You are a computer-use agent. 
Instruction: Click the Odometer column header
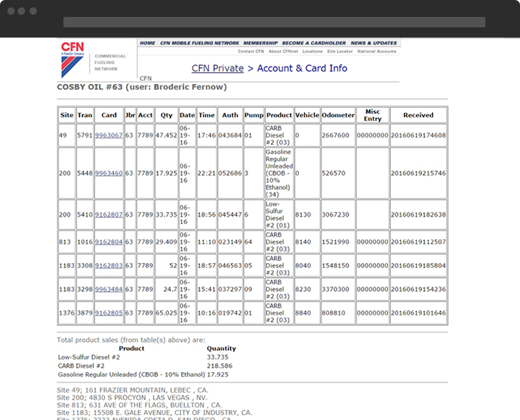click(338, 115)
